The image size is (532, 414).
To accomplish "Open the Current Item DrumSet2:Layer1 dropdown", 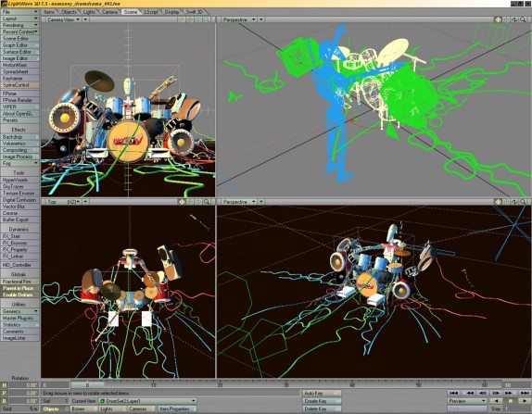I will (x=147, y=401).
